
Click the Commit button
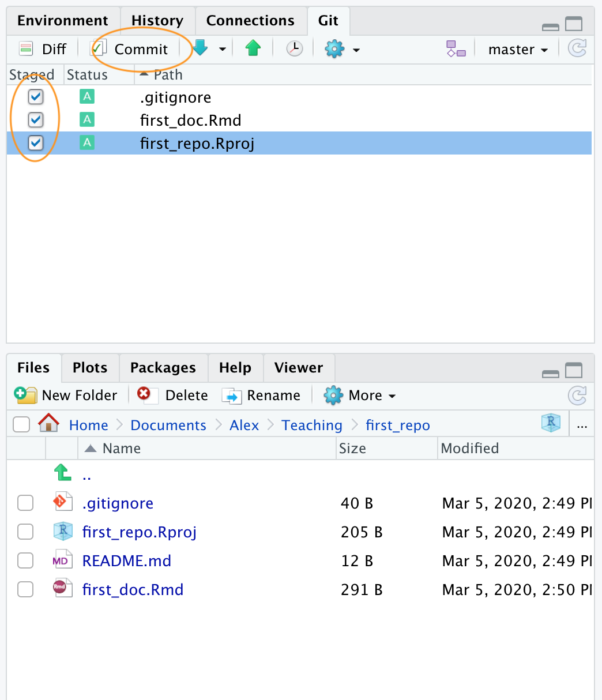click(131, 50)
